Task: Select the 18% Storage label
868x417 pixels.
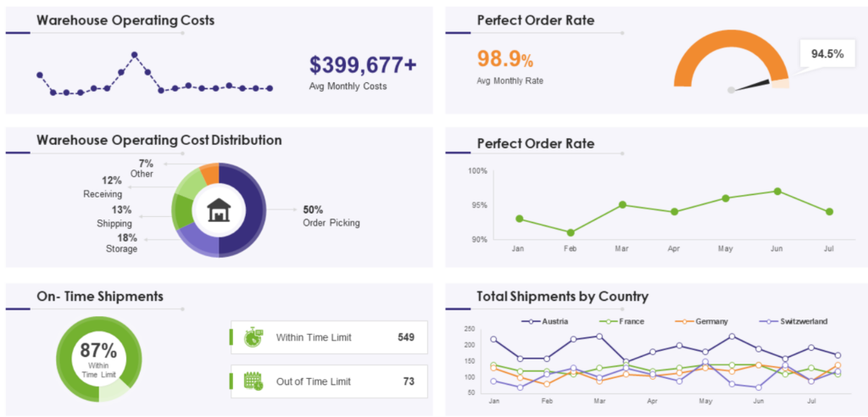Action: (x=122, y=243)
